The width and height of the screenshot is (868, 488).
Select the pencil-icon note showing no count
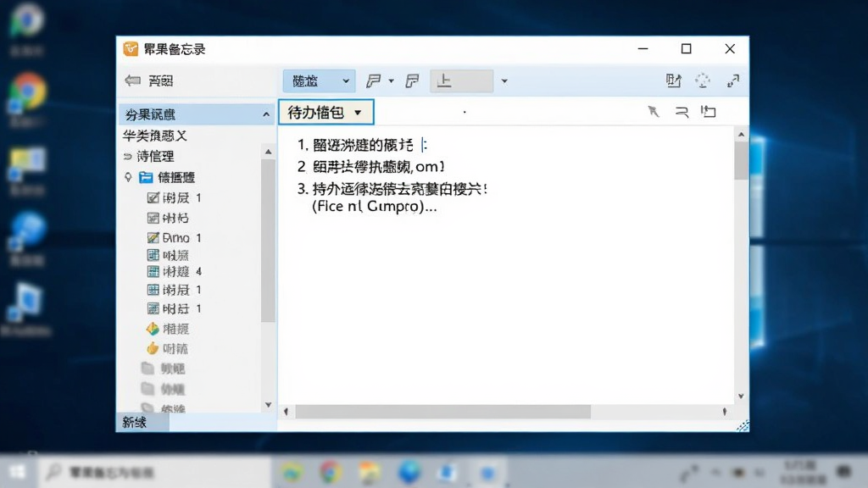(169, 218)
